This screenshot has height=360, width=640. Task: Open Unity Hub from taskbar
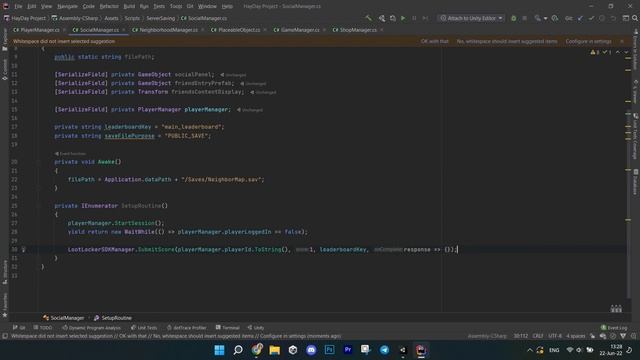click(x=293, y=350)
